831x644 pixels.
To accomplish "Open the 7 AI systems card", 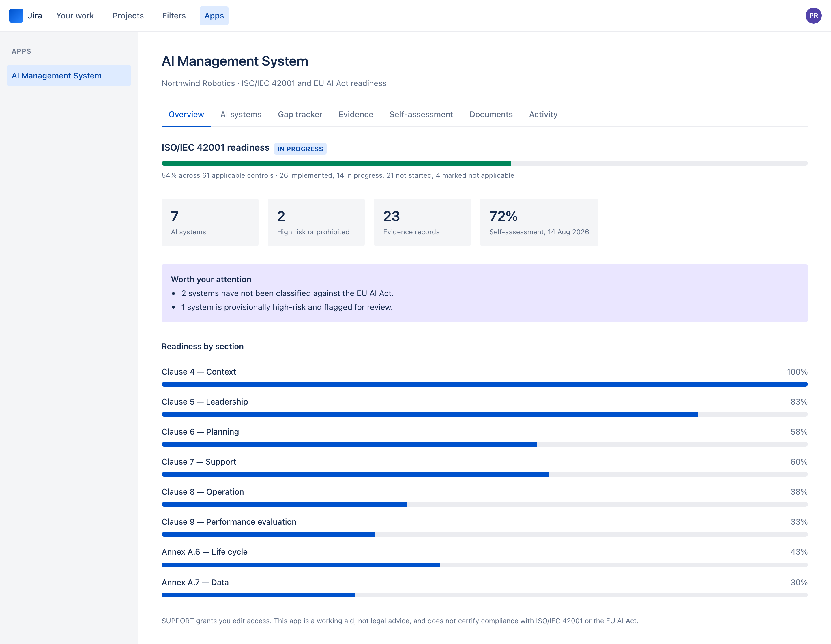I will click(210, 222).
